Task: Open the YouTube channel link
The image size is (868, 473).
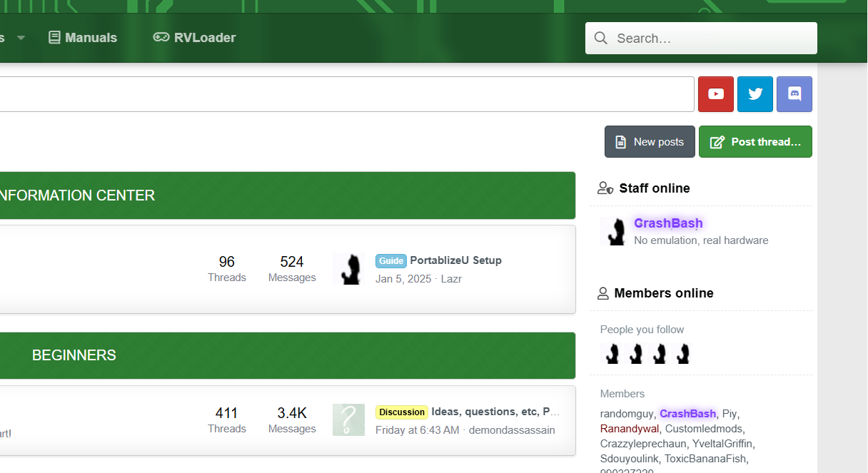Action: 716,94
